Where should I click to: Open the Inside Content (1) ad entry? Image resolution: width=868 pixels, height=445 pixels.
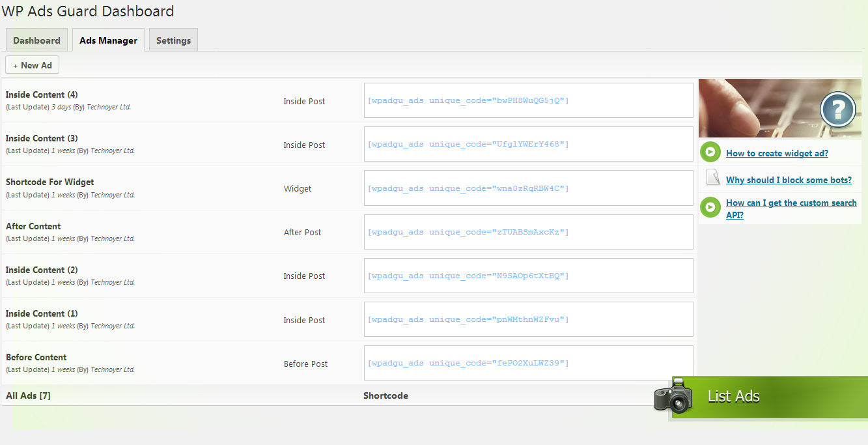42,313
